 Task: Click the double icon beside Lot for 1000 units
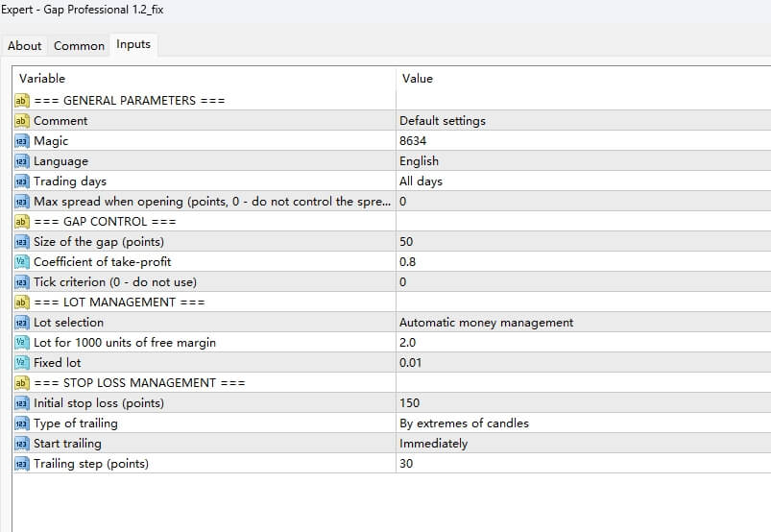click(x=22, y=343)
